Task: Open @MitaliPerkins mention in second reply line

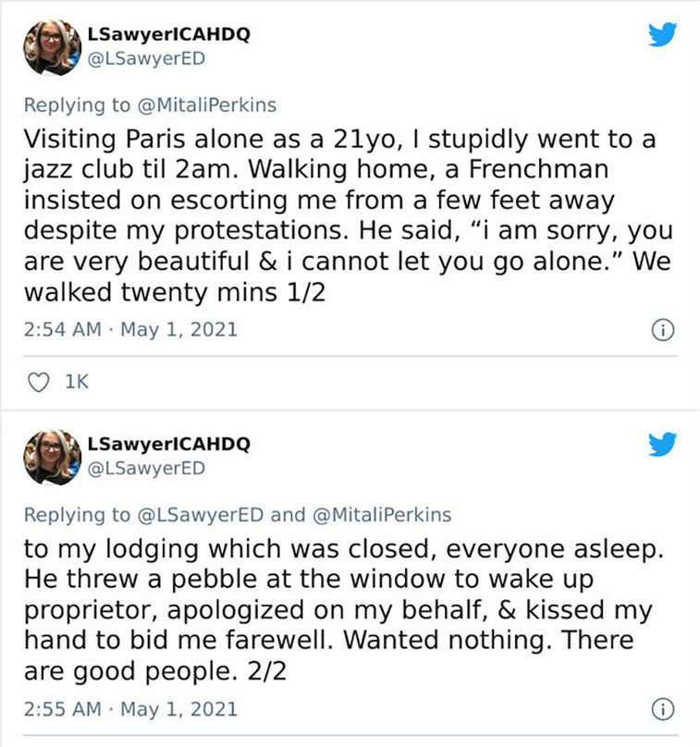Action: 382,515
